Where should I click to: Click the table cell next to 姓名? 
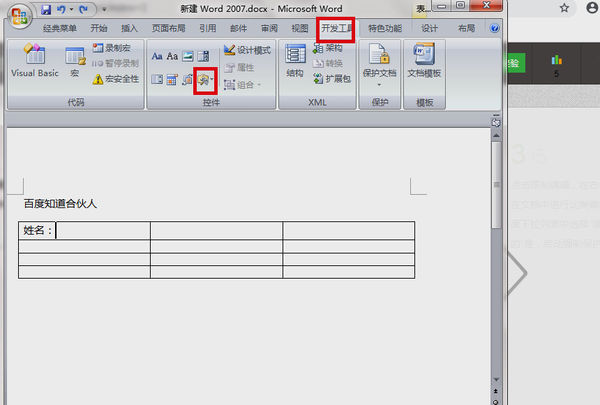[x=103, y=230]
